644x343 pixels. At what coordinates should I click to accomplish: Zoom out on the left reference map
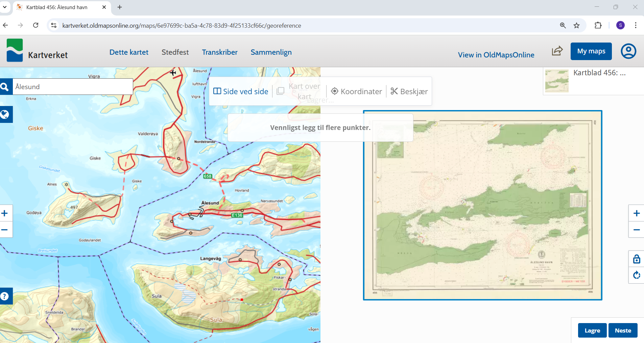[5, 230]
